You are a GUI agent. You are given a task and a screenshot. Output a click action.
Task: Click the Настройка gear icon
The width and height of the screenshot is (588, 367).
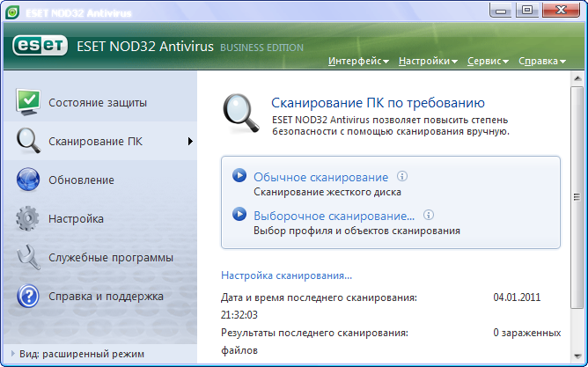[27, 218]
